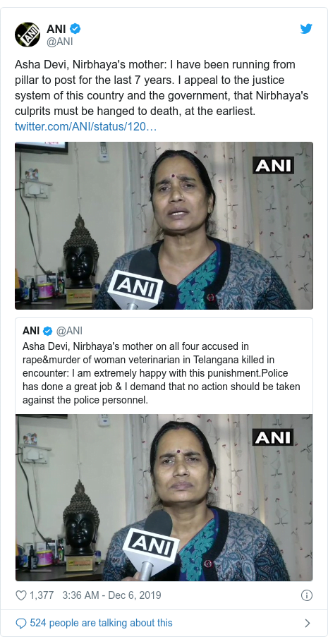Image resolution: width=328 pixels, height=644 pixels.
Task: Click the ANI display name at top
Action: pos(56,29)
